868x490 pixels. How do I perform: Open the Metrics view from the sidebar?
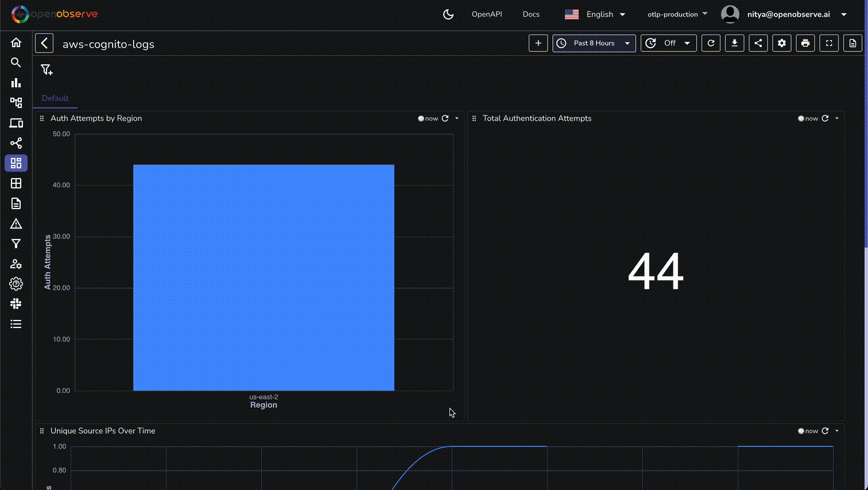16,83
